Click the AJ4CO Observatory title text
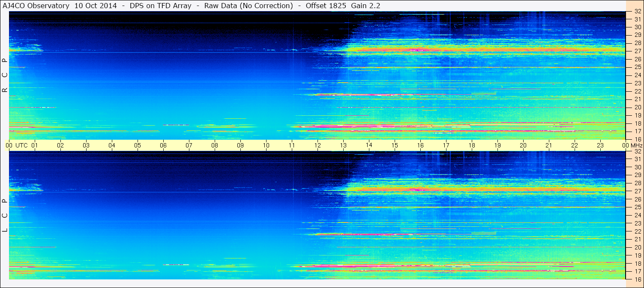644x288 pixels. tap(35, 6)
